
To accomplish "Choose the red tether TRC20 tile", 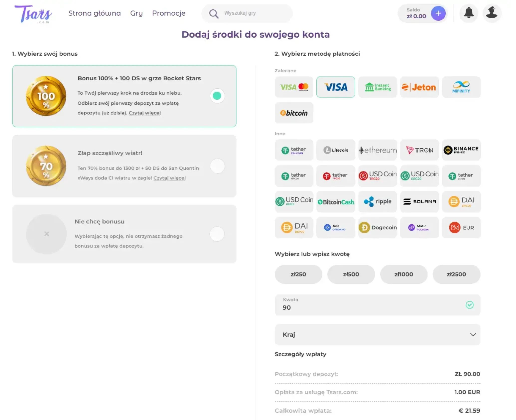I will (336, 176).
